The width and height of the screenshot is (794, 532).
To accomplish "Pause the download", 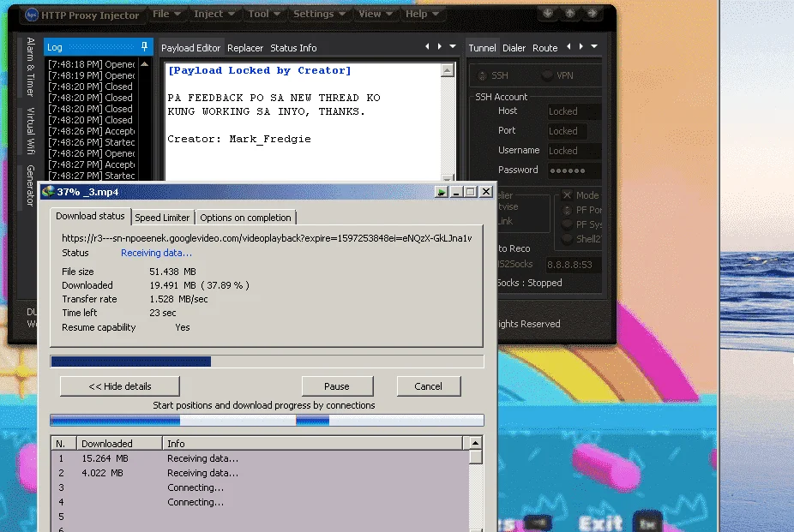I will coord(337,386).
